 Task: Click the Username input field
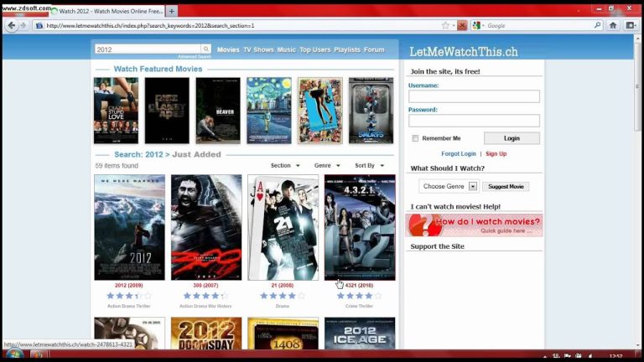coord(474,96)
